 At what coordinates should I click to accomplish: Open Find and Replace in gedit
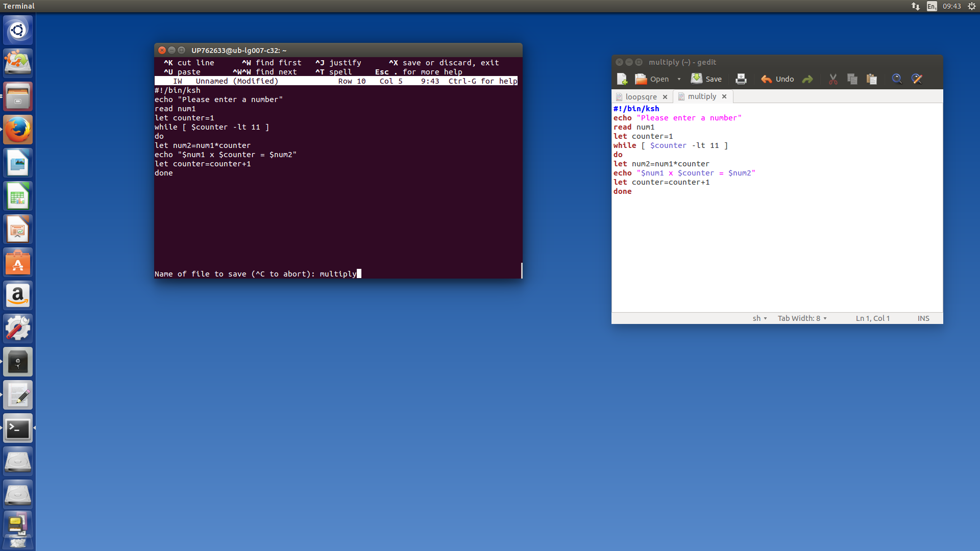[917, 79]
